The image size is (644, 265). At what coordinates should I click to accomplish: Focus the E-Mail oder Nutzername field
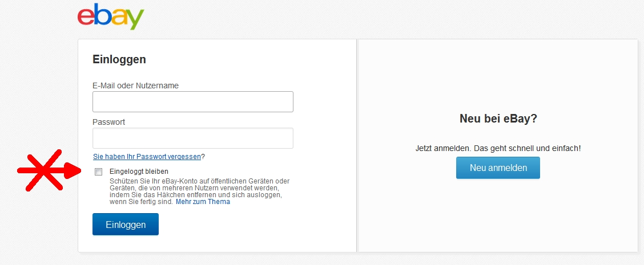192,102
